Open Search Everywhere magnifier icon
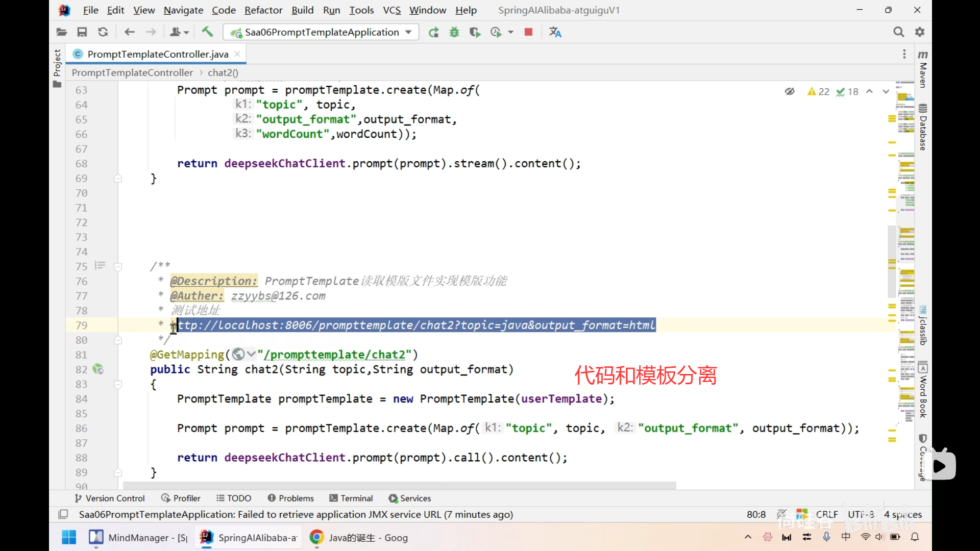The image size is (980, 551). point(898,32)
